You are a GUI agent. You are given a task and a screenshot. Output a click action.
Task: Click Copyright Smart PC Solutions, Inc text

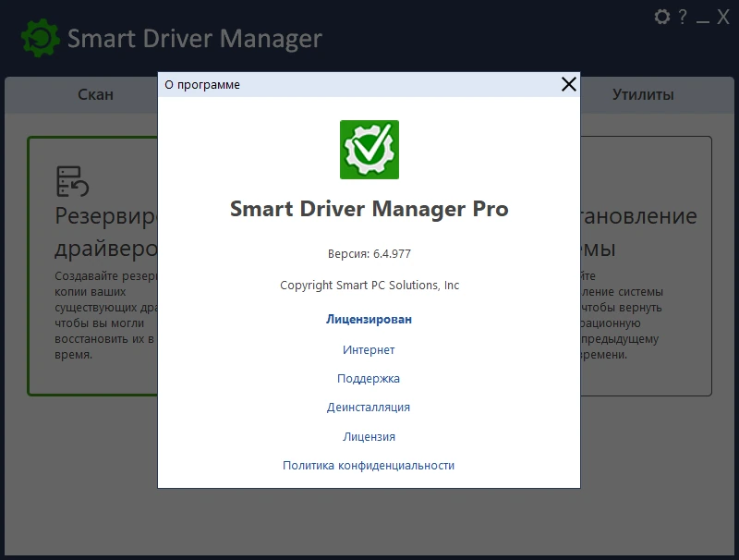point(369,286)
